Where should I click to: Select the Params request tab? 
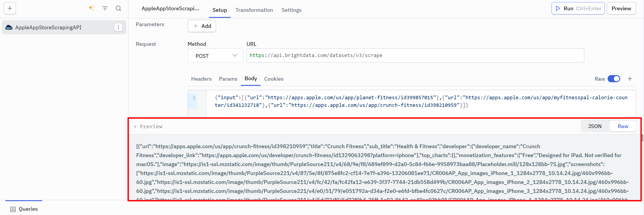point(228,79)
